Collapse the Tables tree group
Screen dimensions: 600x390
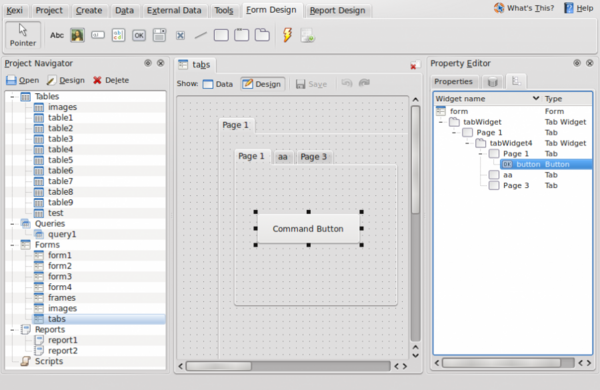tap(12, 96)
